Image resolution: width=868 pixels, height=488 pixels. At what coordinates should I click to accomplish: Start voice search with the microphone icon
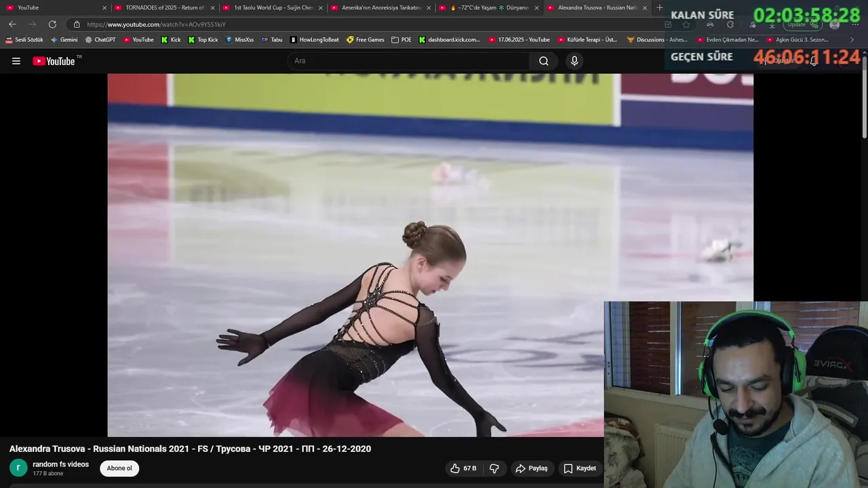(574, 61)
